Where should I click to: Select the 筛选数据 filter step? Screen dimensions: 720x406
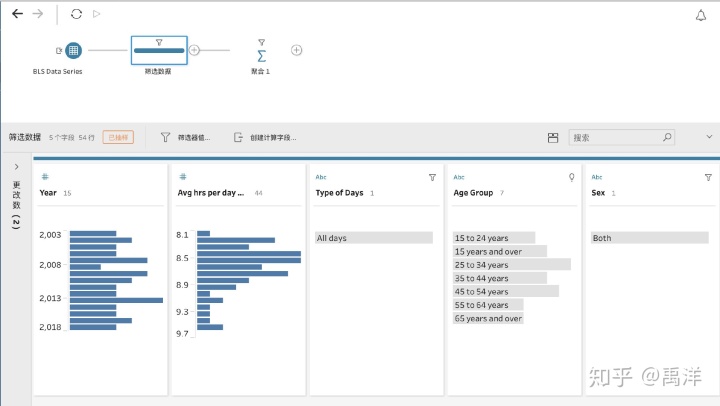coord(159,50)
